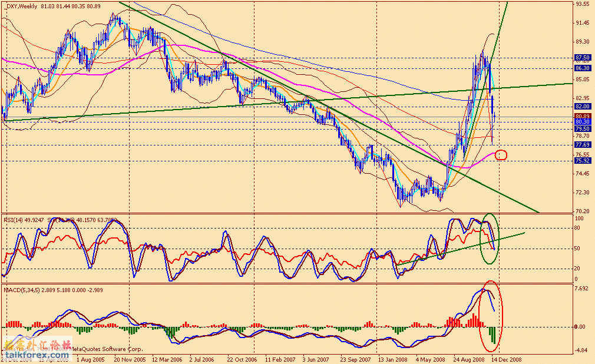The height and width of the screenshot is (364, 595).
Task: Click the 93.55 price axis value
Action: pos(583,4)
